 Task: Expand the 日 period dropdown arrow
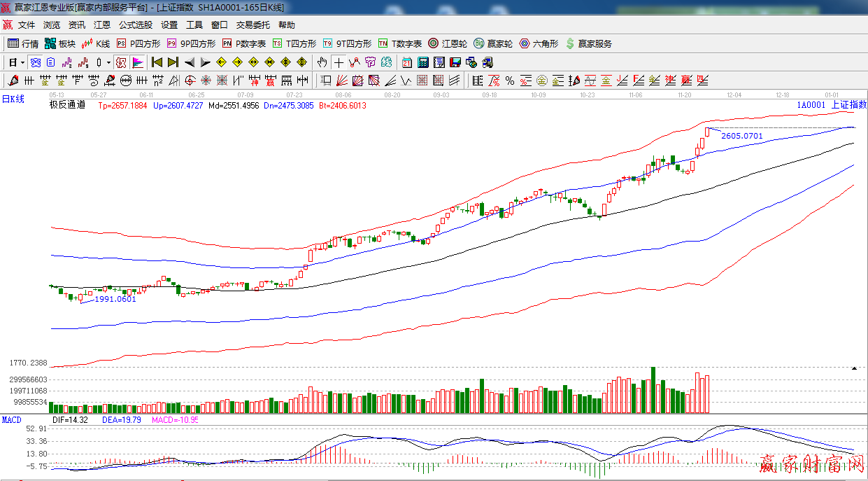coord(22,62)
